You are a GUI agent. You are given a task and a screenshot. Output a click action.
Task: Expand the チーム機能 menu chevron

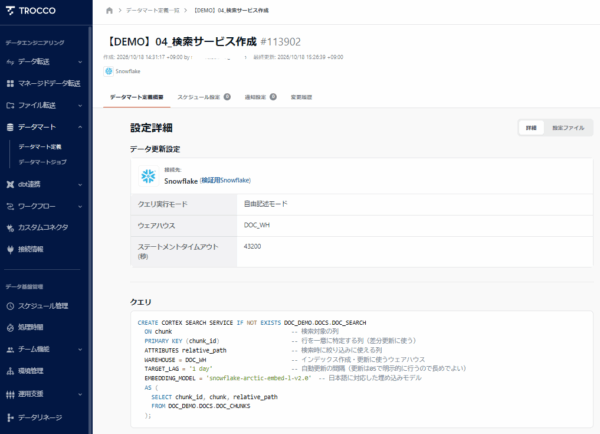tap(80, 349)
